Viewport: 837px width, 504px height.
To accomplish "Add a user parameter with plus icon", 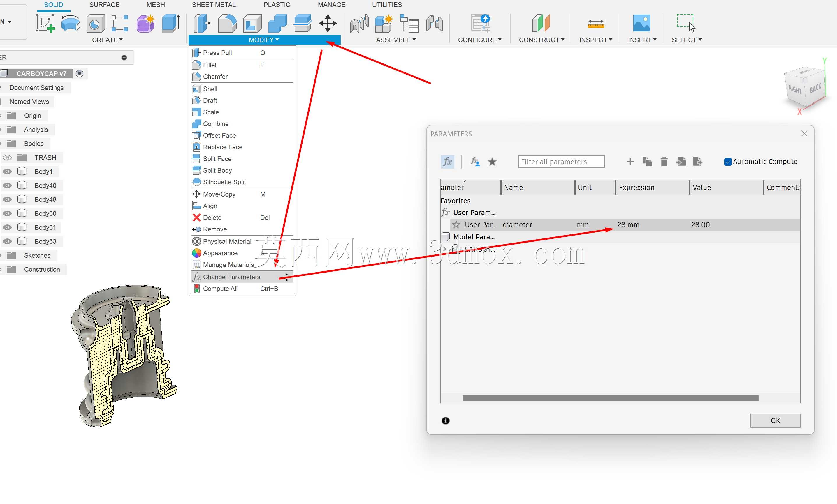I will pos(630,162).
